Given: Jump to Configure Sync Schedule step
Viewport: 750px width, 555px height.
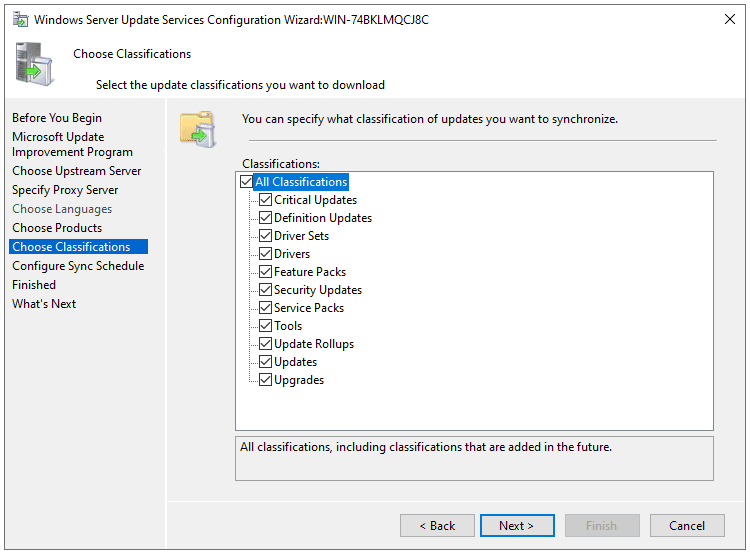Looking at the screenshot, I should (x=78, y=266).
